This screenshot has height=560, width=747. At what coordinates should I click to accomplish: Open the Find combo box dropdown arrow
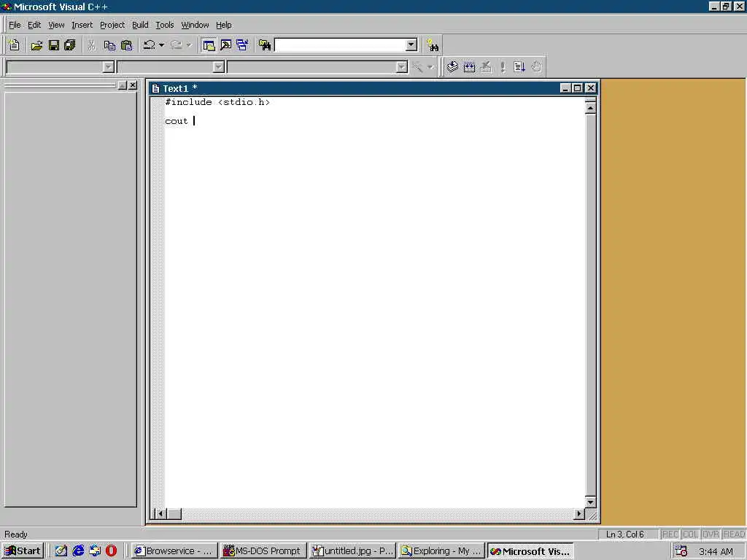(x=411, y=45)
